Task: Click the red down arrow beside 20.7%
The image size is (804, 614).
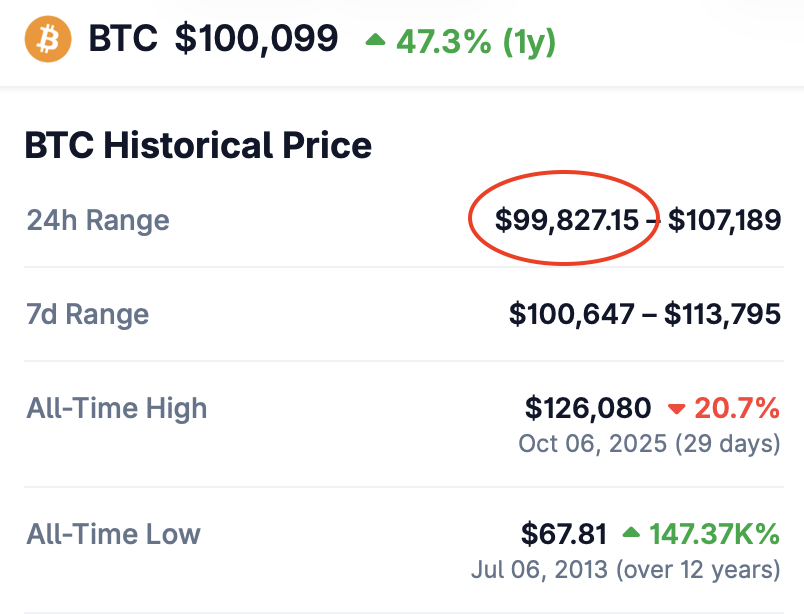Action: tap(677, 408)
